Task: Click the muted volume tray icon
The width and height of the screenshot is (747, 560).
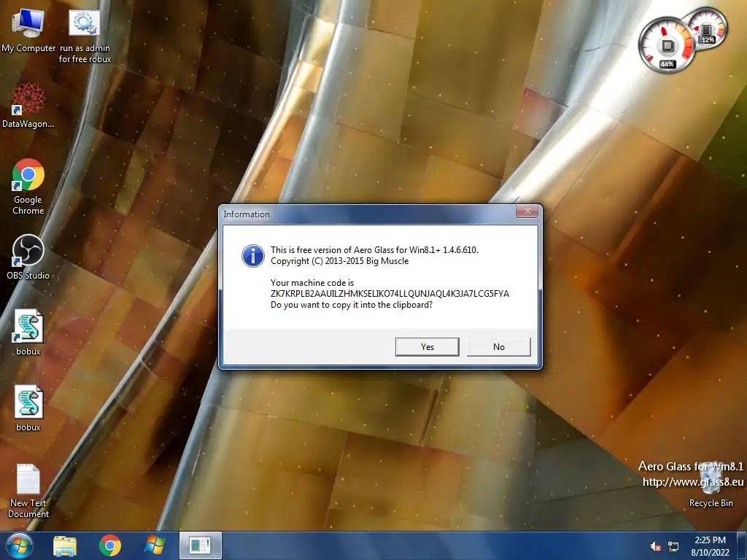Action: 656,546
